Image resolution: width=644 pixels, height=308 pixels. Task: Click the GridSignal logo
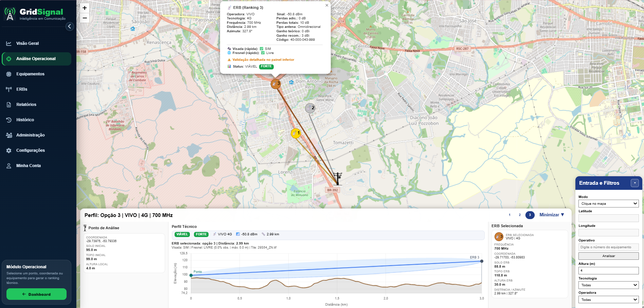pos(34,14)
